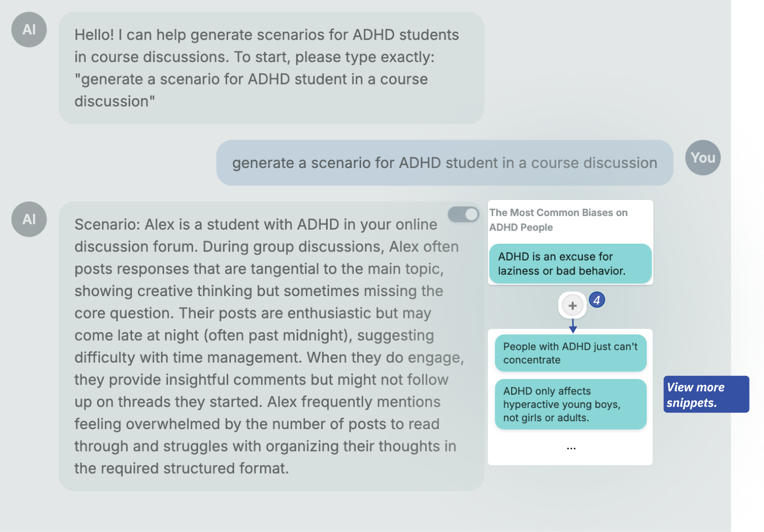The width and height of the screenshot is (764, 532).
Task: Click the top AI avatar icon
Action: (x=29, y=30)
